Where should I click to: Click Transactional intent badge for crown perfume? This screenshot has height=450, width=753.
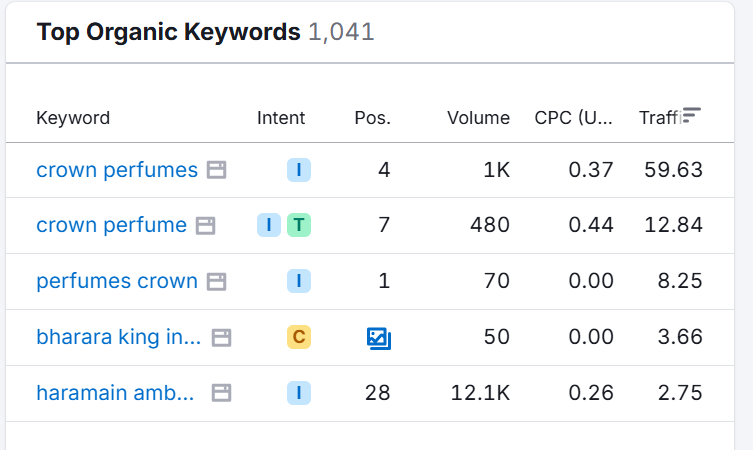pos(299,225)
